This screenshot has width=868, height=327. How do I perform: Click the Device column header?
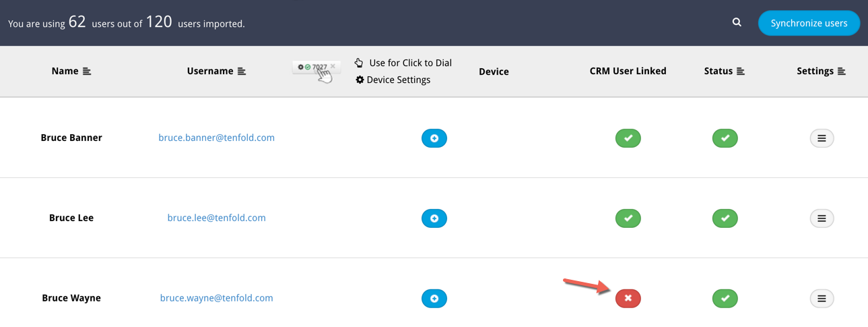click(x=494, y=71)
